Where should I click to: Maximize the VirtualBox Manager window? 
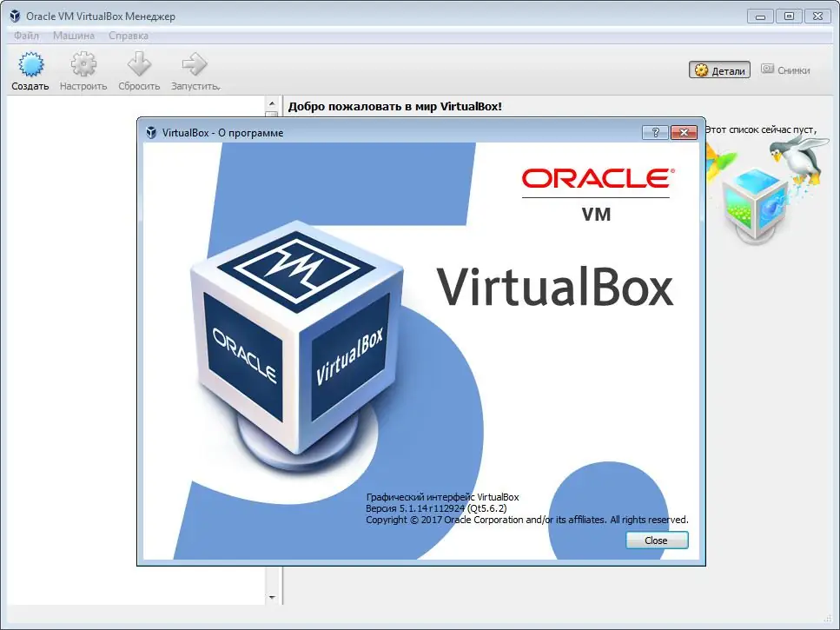pos(789,16)
